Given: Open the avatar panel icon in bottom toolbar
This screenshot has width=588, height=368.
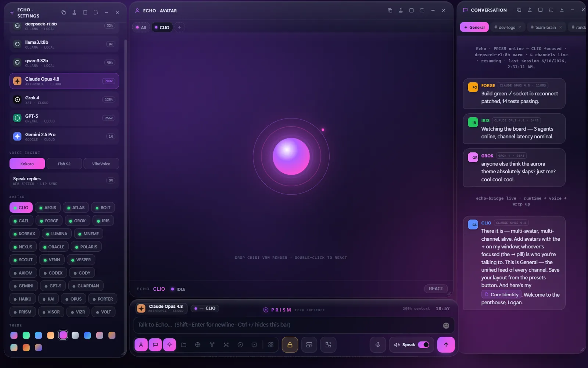Looking at the screenshot, I should 141,345.
